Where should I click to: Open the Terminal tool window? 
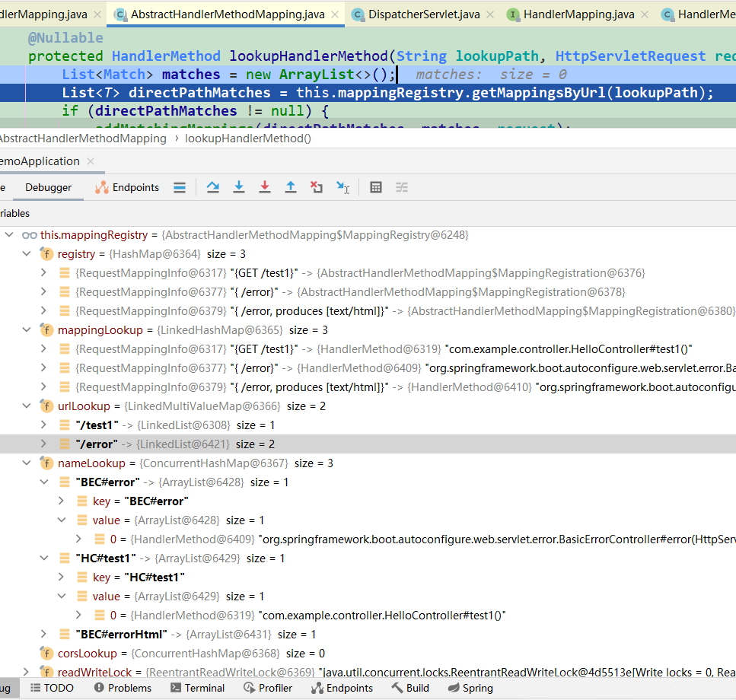197,688
